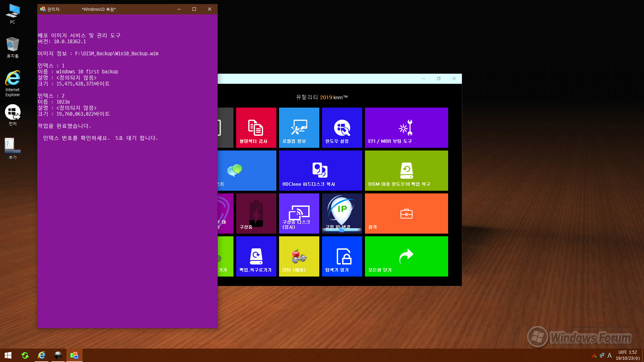Open the orange remote tile (원격)
The height and width of the screenshot is (362, 644).
click(406, 214)
